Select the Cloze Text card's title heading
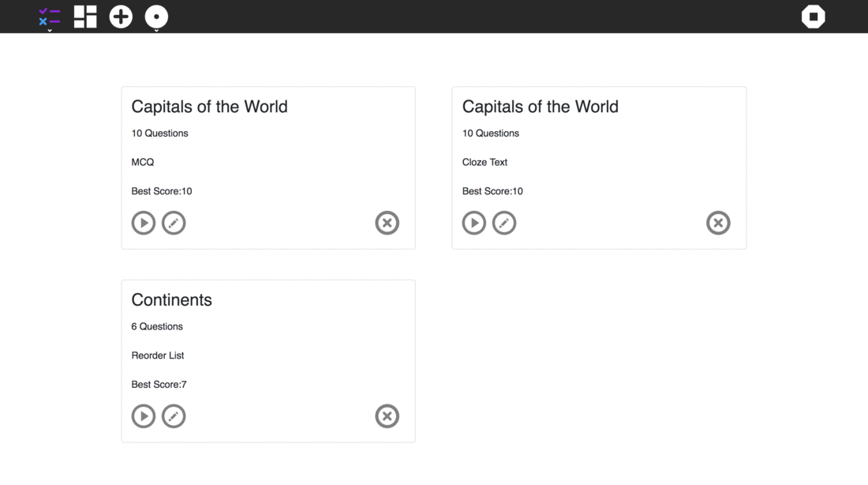Viewport: 868px width, 485px height. [541, 107]
